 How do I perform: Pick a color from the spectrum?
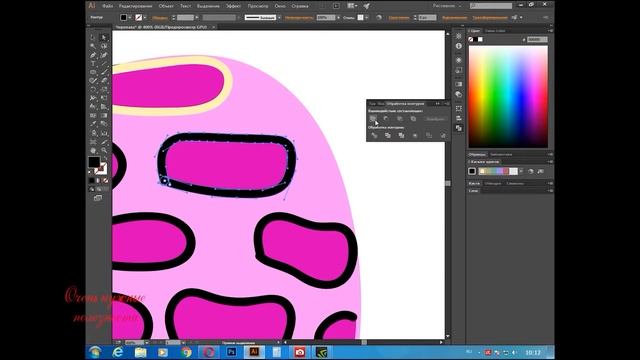pyautogui.click(x=508, y=96)
